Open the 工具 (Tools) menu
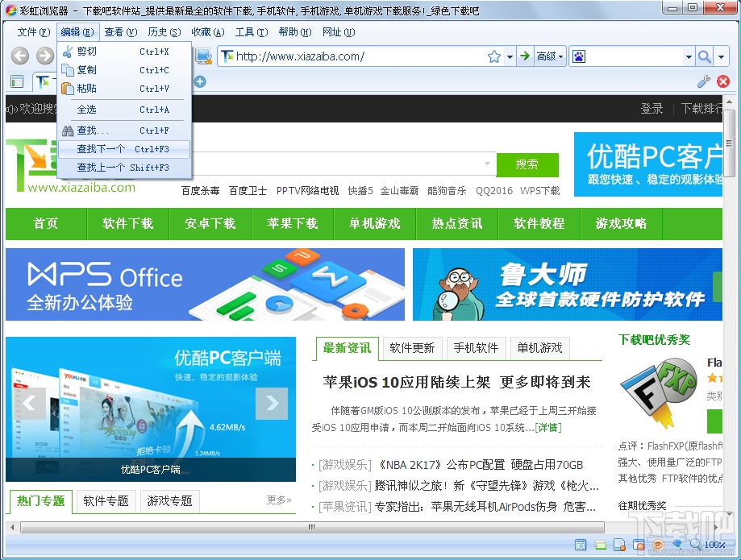 252,32
